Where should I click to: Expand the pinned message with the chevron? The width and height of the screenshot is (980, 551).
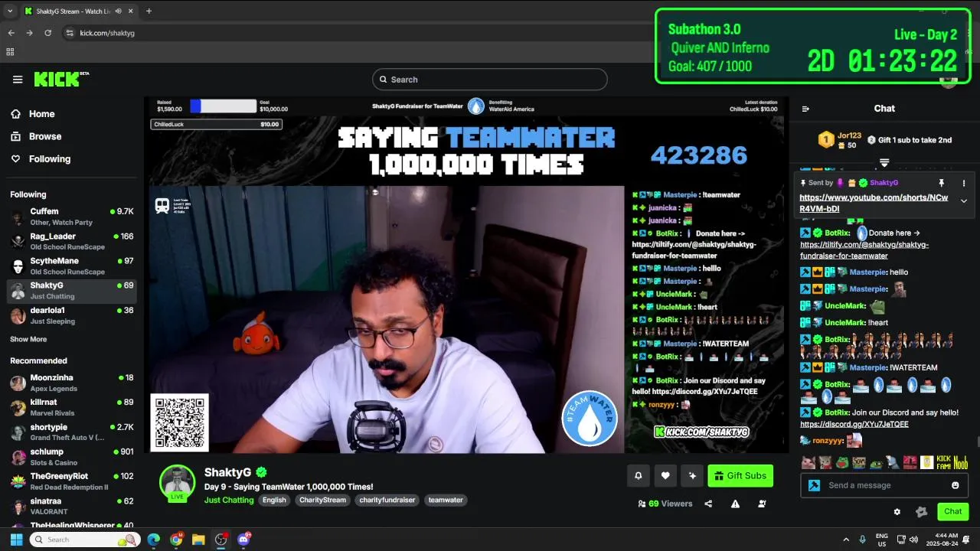[964, 201]
